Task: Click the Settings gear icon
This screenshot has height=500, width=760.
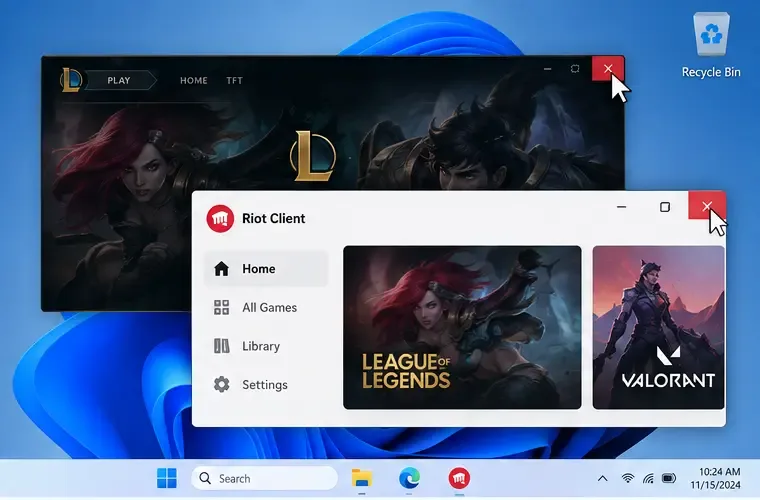Action: tap(222, 385)
